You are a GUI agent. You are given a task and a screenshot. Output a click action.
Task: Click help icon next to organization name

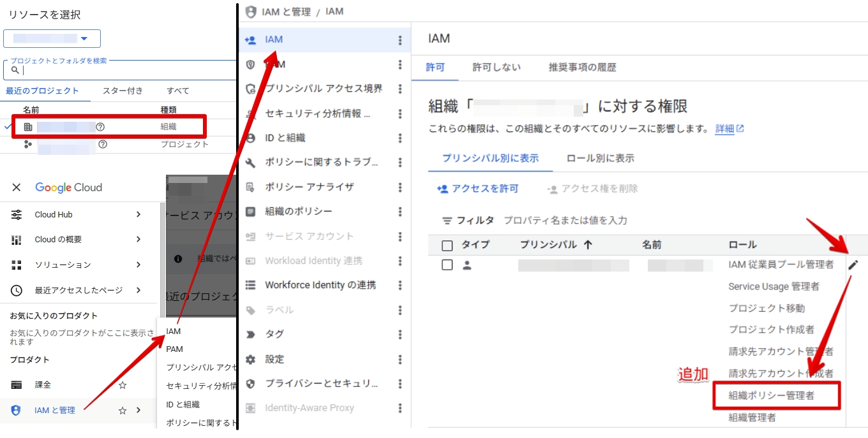coord(100,127)
